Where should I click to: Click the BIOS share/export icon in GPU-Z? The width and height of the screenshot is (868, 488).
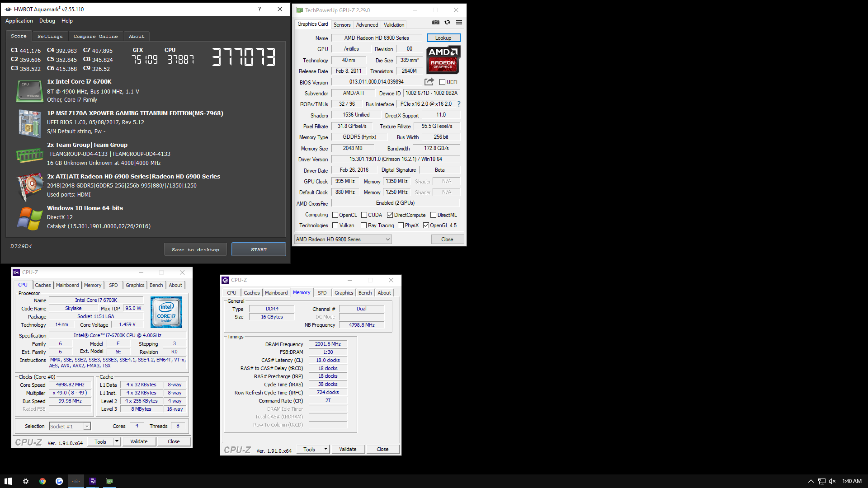click(429, 82)
